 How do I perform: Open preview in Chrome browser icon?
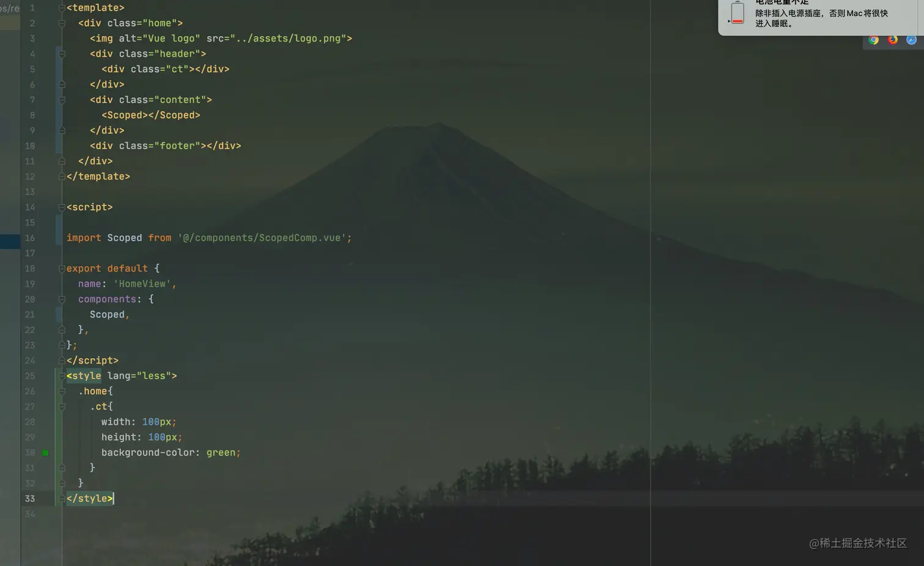pos(874,40)
